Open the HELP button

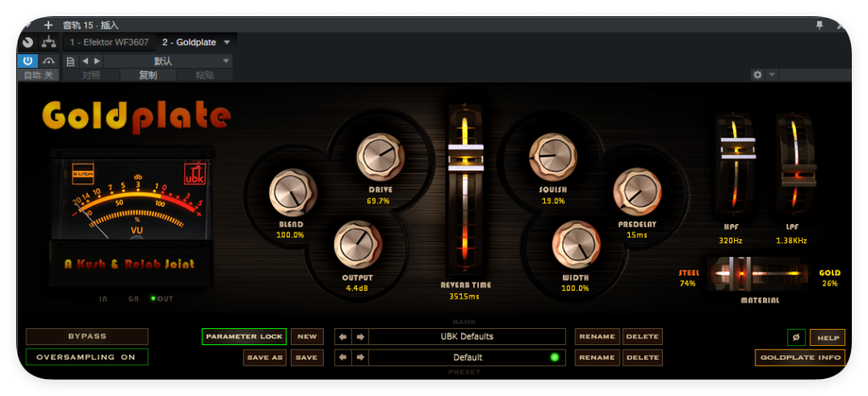(x=827, y=337)
